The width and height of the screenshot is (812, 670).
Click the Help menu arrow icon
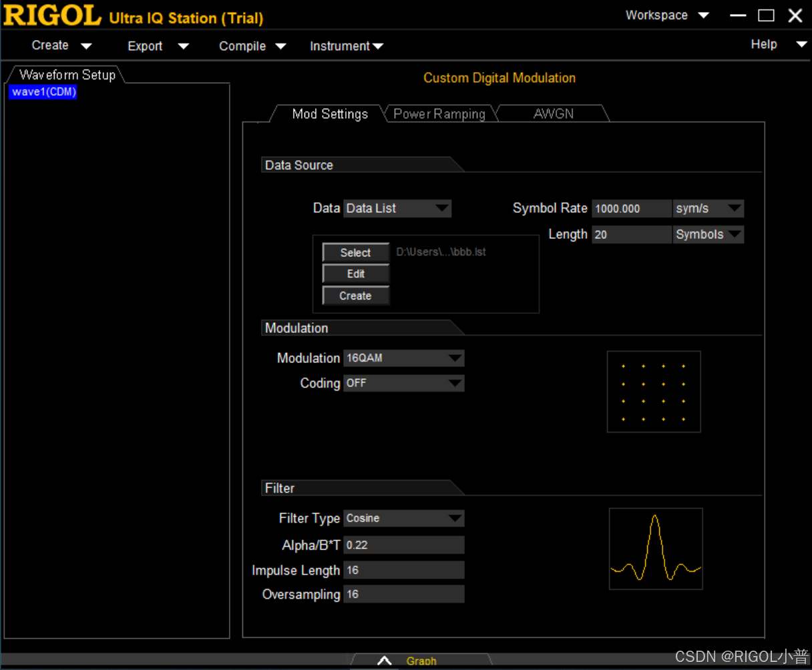(801, 45)
